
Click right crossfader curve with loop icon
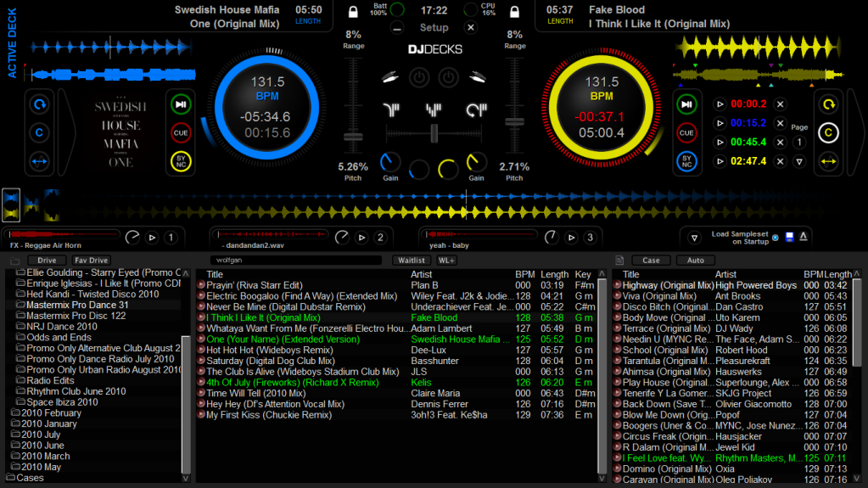pyautogui.click(x=476, y=109)
